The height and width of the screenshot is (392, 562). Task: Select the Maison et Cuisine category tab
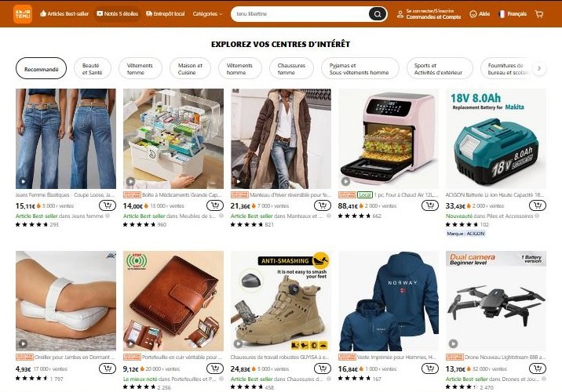tap(190, 68)
